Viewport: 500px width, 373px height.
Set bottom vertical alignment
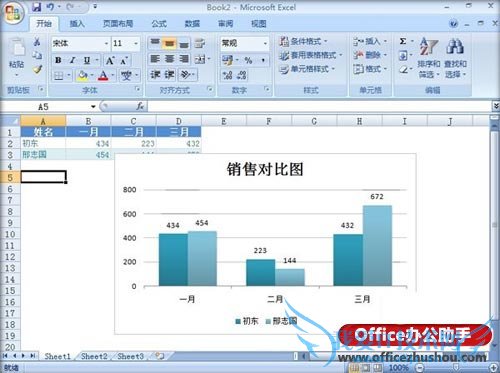coord(184,43)
